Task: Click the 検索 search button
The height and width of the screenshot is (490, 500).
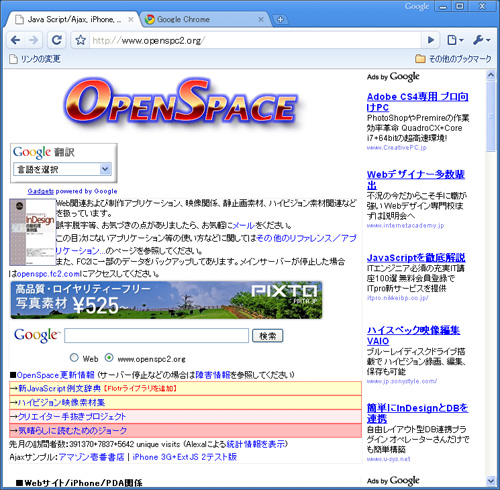Action: click(x=268, y=336)
